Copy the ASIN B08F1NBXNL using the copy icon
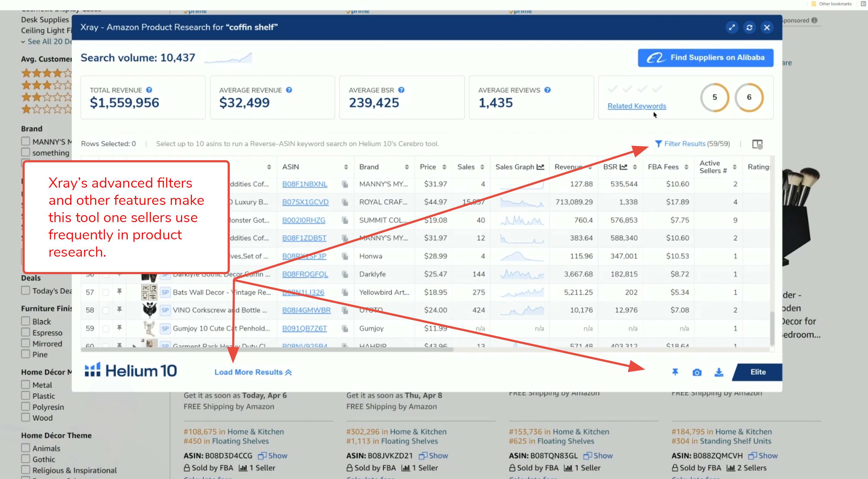This screenshot has height=479, width=868. point(345,184)
